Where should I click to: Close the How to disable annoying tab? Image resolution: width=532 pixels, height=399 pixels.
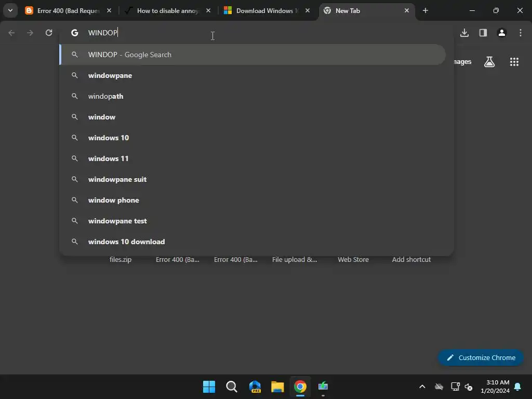208,10
